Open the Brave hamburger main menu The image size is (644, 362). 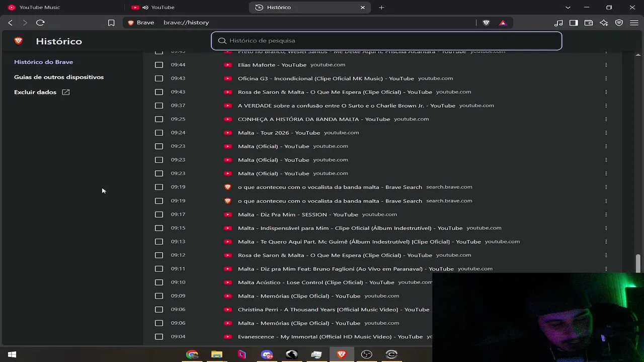tap(634, 23)
